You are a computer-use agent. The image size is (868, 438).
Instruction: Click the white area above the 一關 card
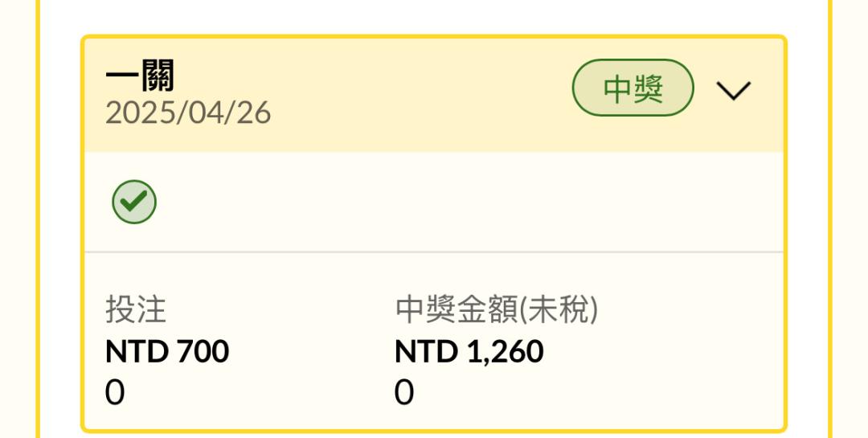coord(434,17)
